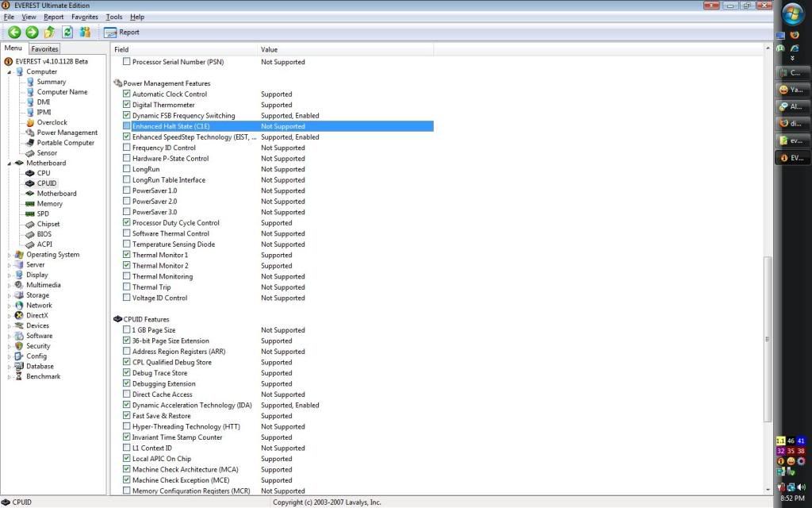Click the green Forward arrow toolbar icon
Image resolution: width=812 pixels, height=508 pixels.
pos(32,32)
